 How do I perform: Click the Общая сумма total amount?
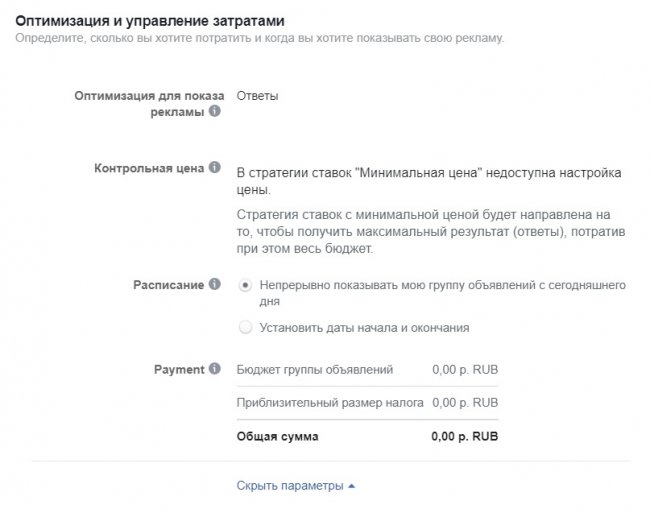tap(464, 437)
